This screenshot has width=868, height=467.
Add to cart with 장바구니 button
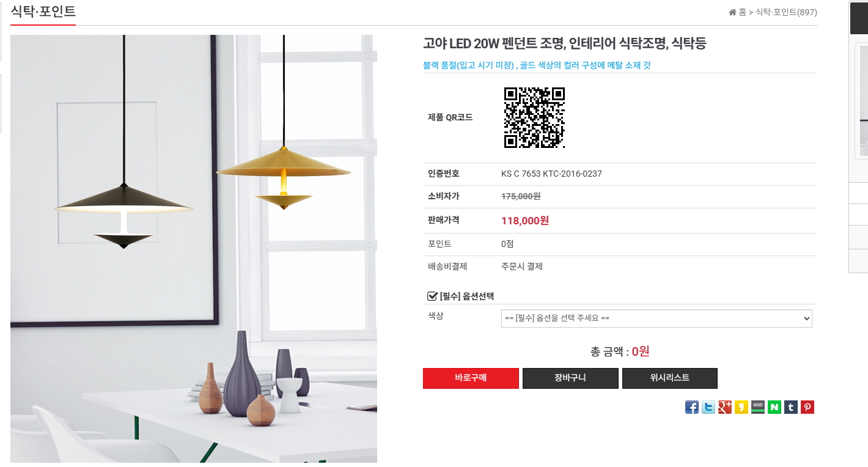(x=570, y=378)
